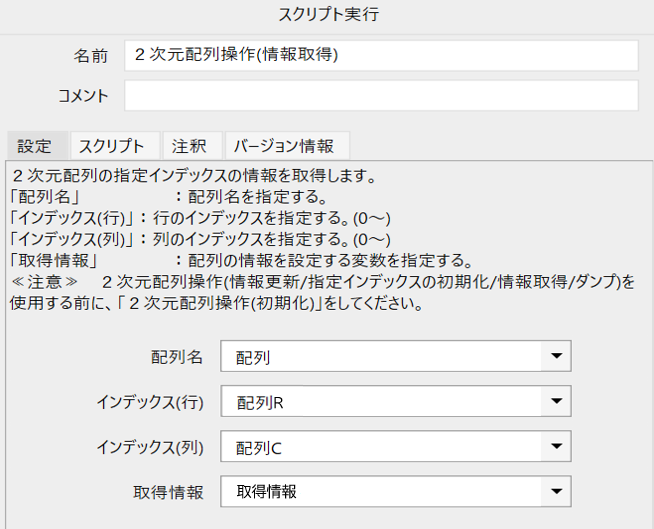Click the インデックス(列) field label
The image size is (654, 529).
[x=150, y=447]
